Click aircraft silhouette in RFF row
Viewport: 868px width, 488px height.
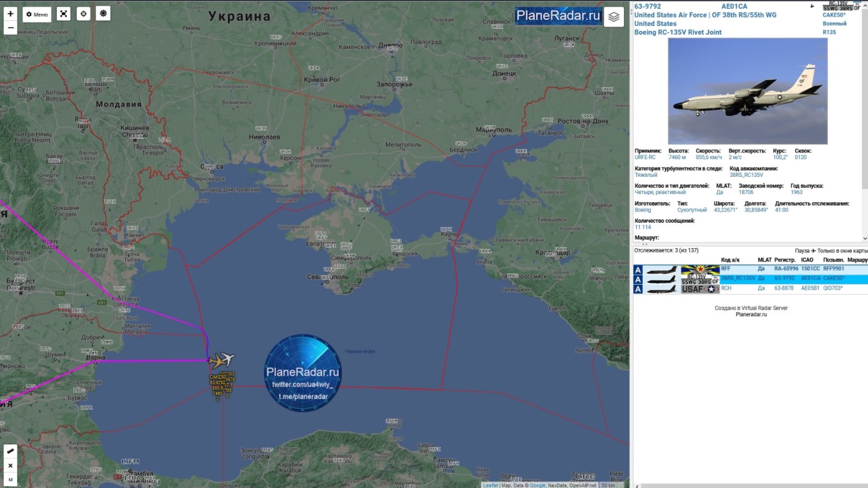661,270
